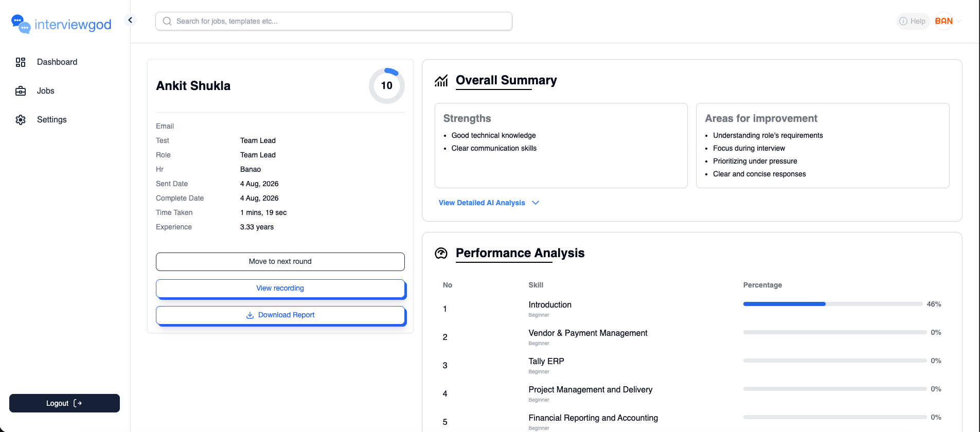Click the Jobs briefcase icon
The height and width of the screenshot is (432, 980).
coord(21,91)
